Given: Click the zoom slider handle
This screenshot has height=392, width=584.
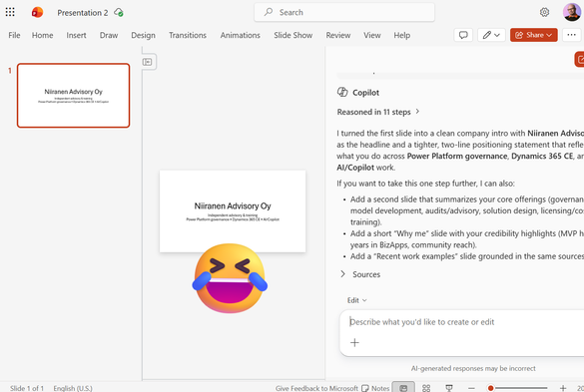Looking at the screenshot, I should coord(491,388).
